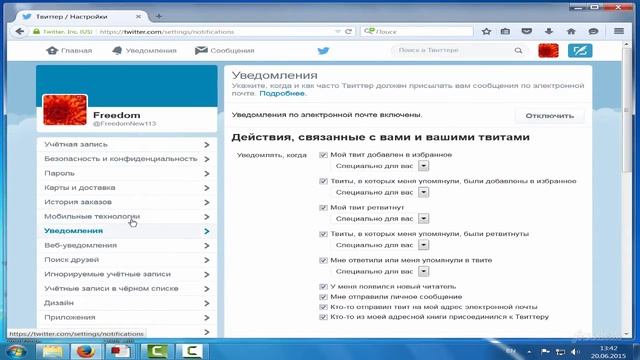Open Приложения settings

127,318
